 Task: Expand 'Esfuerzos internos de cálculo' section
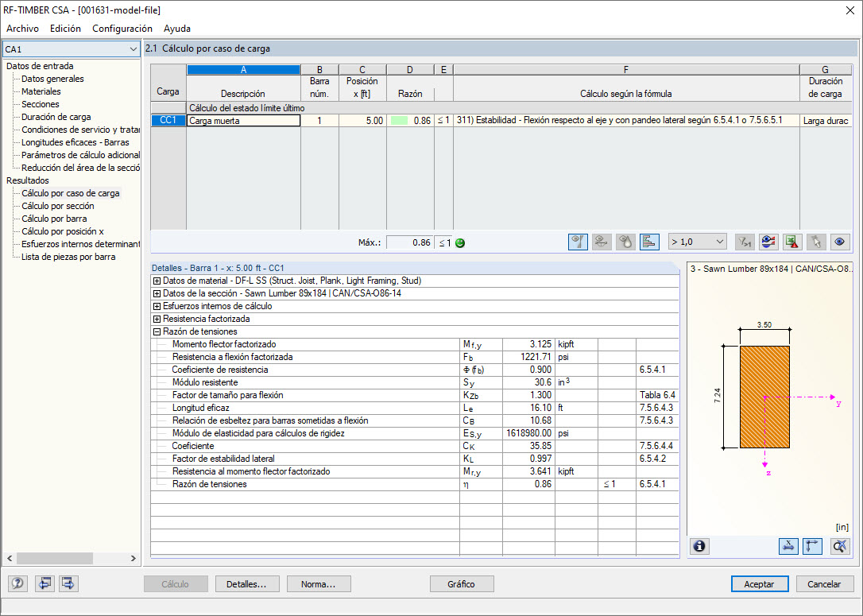click(157, 306)
